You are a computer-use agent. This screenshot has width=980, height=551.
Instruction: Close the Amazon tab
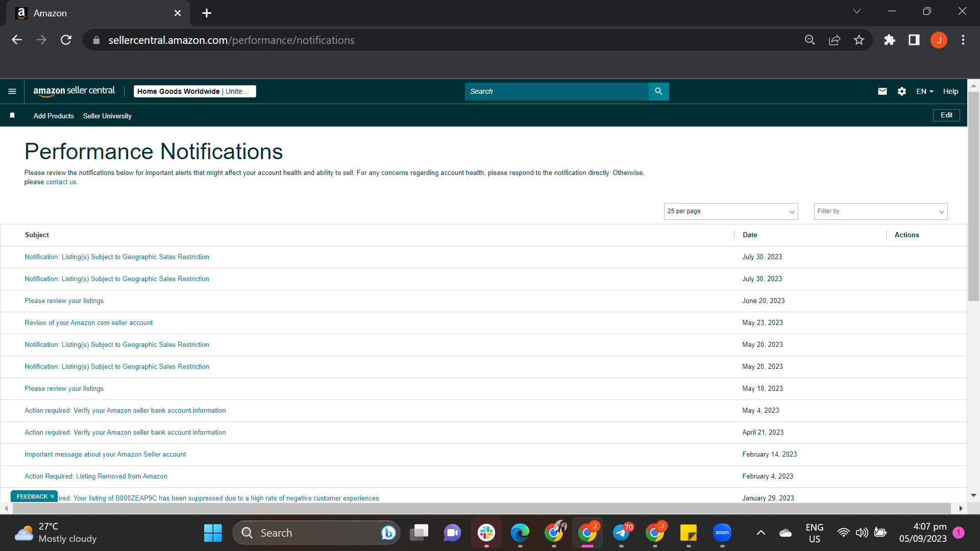coord(178,13)
